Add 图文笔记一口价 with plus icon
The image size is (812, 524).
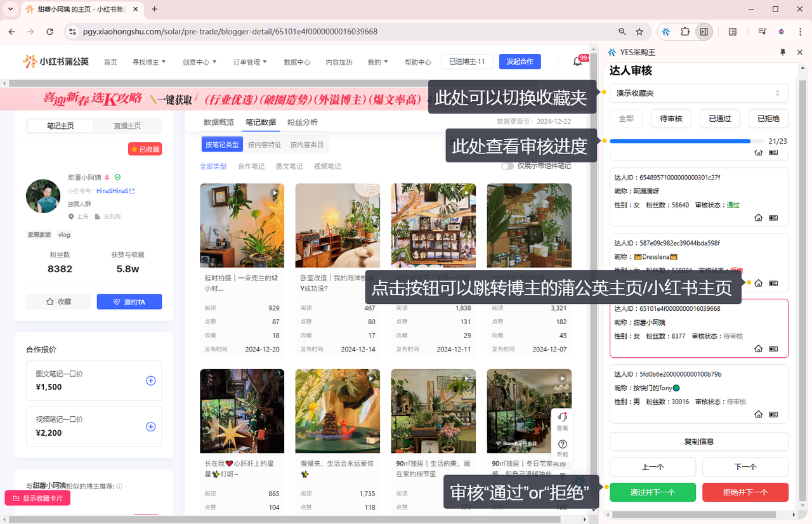pyautogui.click(x=151, y=381)
